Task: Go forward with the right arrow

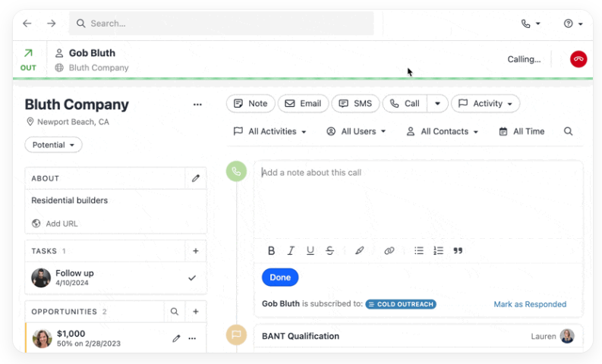Action: point(52,24)
